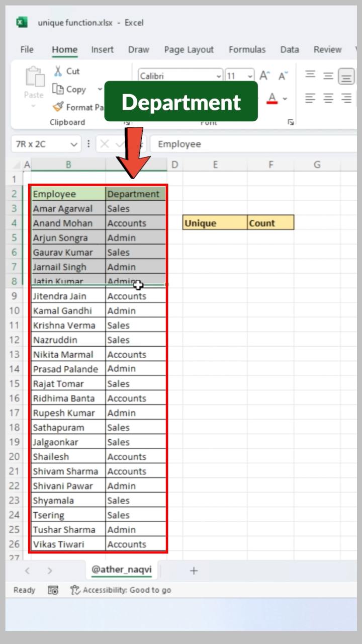362x644 pixels.
Task: Open font size 11 dropdown
Action: tap(250, 76)
